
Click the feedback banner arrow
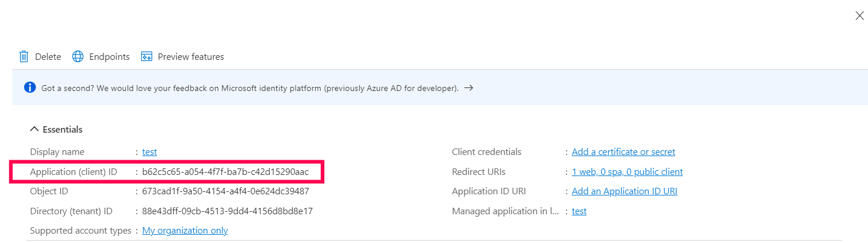pos(468,88)
